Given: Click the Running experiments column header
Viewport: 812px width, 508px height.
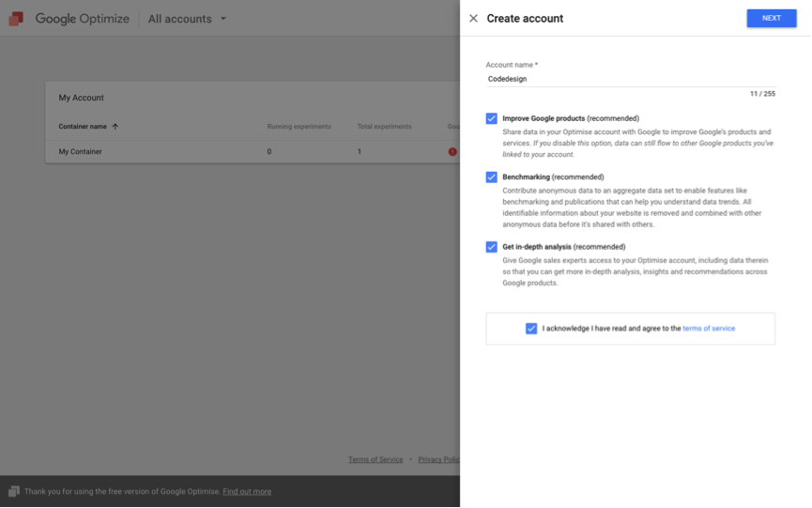Looking at the screenshot, I should [x=299, y=127].
